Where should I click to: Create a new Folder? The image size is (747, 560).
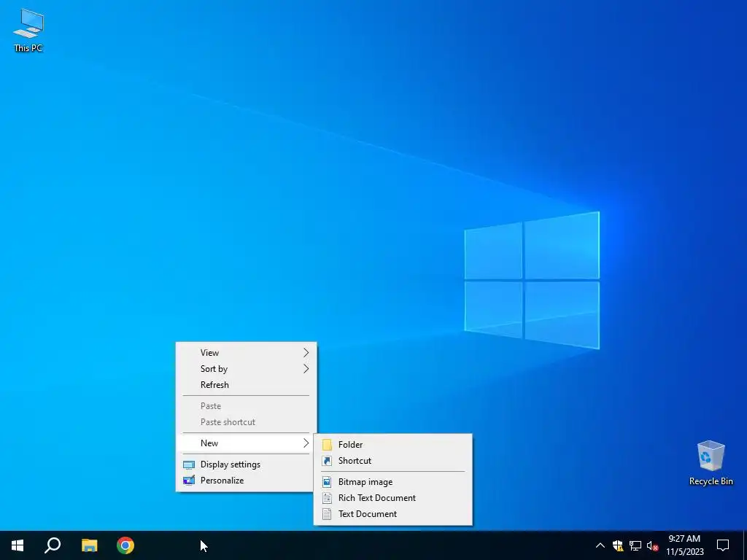(x=393, y=445)
